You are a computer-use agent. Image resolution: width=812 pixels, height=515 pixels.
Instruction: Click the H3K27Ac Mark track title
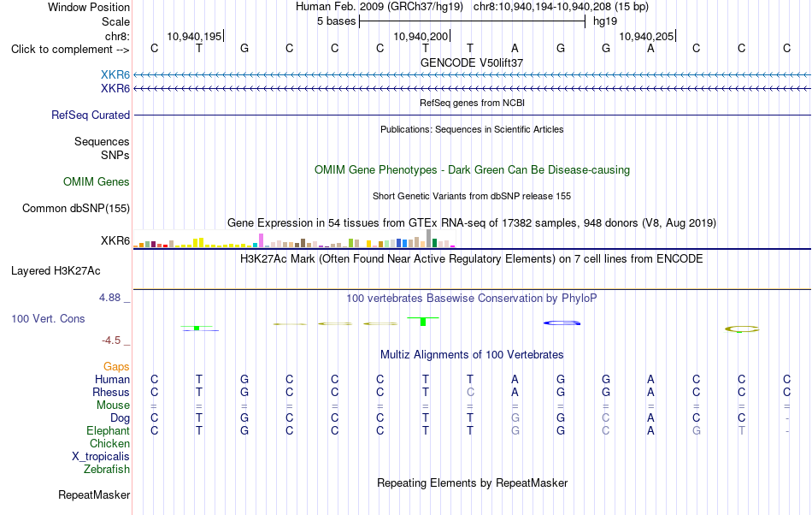coord(471,258)
